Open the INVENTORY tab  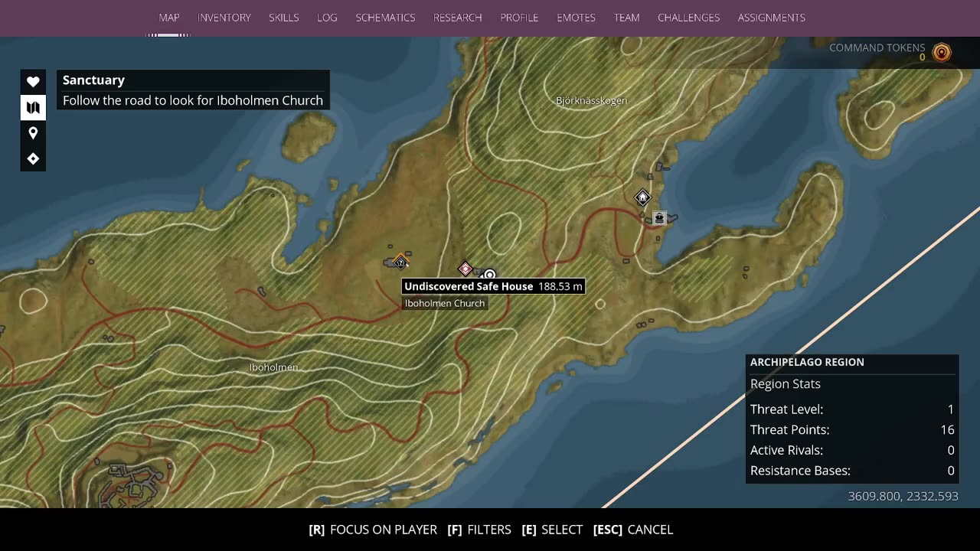224,18
